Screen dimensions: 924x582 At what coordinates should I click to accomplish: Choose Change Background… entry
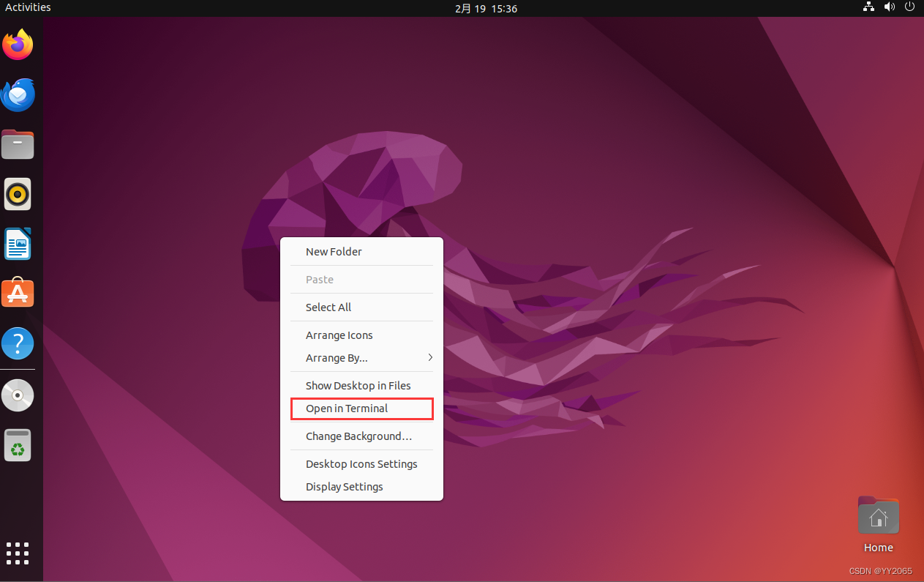[362, 436]
